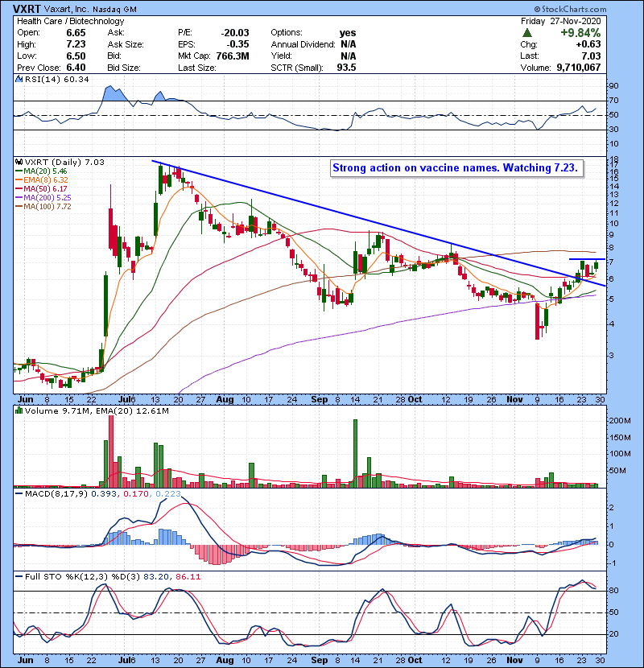Click the Sep label on price axis

[320, 400]
